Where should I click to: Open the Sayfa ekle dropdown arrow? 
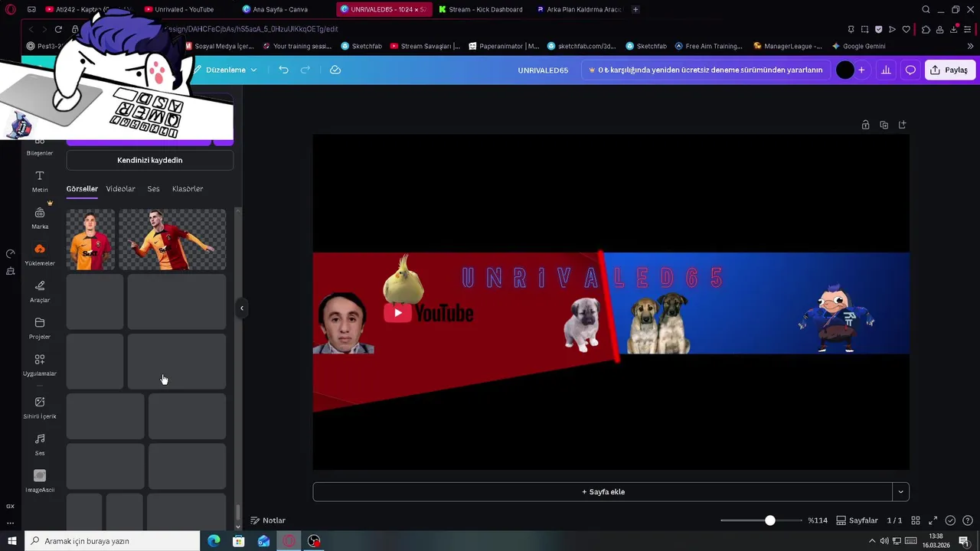(x=900, y=492)
